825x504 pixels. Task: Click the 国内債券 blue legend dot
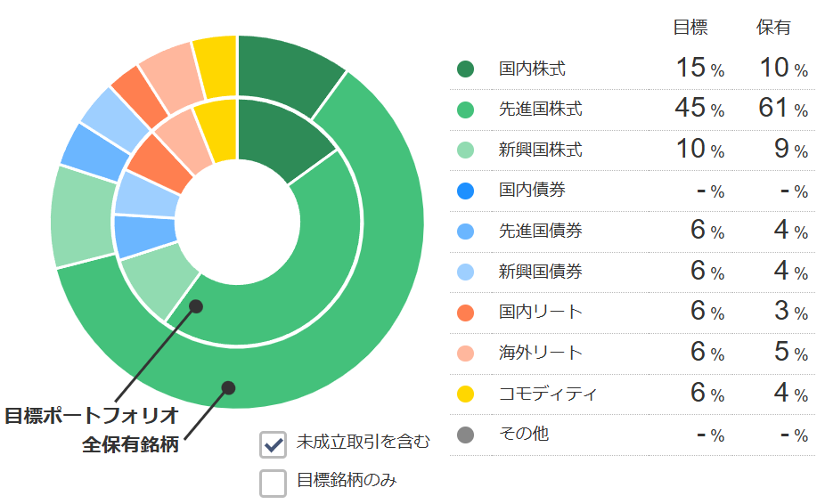(465, 191)
